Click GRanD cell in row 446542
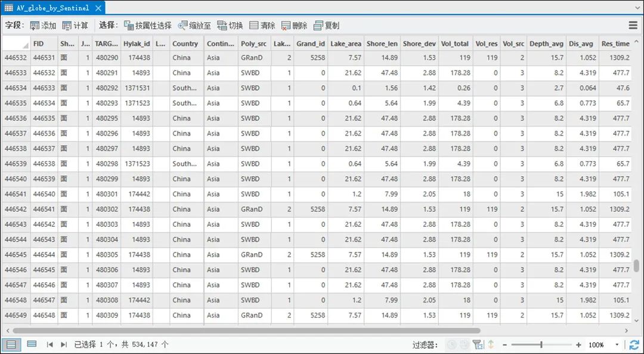The height and width of the screenshot is (354, 644). [x=254, y=210]
